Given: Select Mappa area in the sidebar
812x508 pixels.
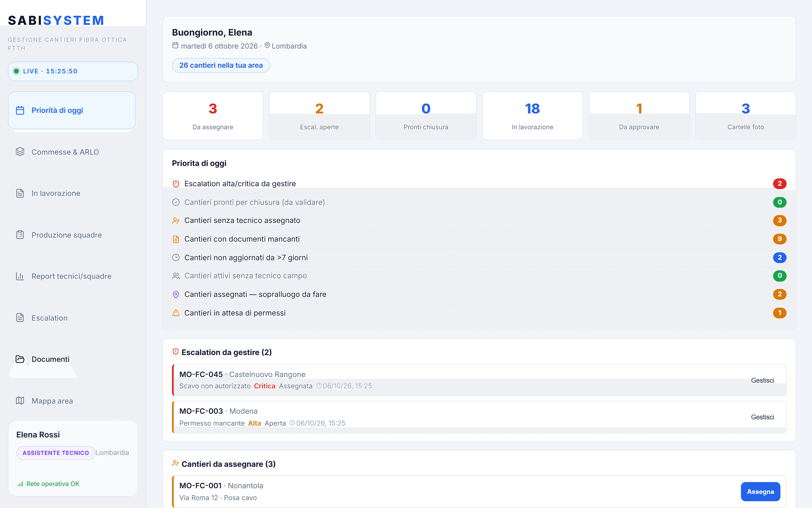Looking at the screenshot, I should click(x=72, y=401).
